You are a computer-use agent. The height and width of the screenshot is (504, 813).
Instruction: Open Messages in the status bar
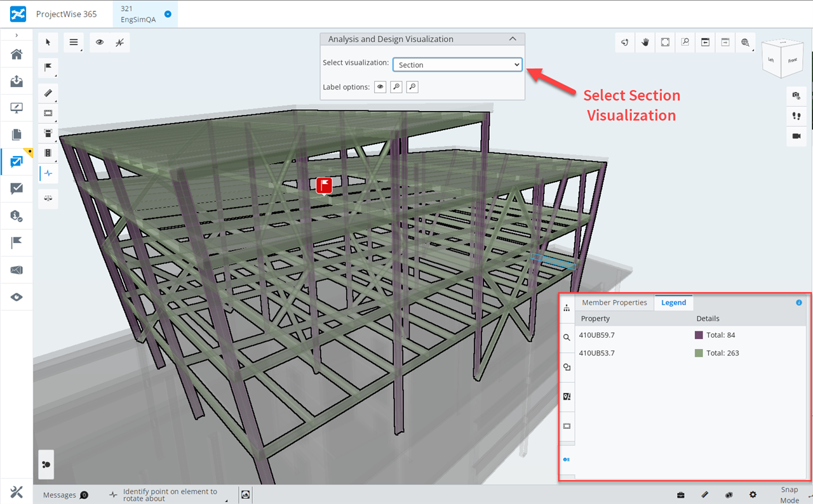point(65,495)
